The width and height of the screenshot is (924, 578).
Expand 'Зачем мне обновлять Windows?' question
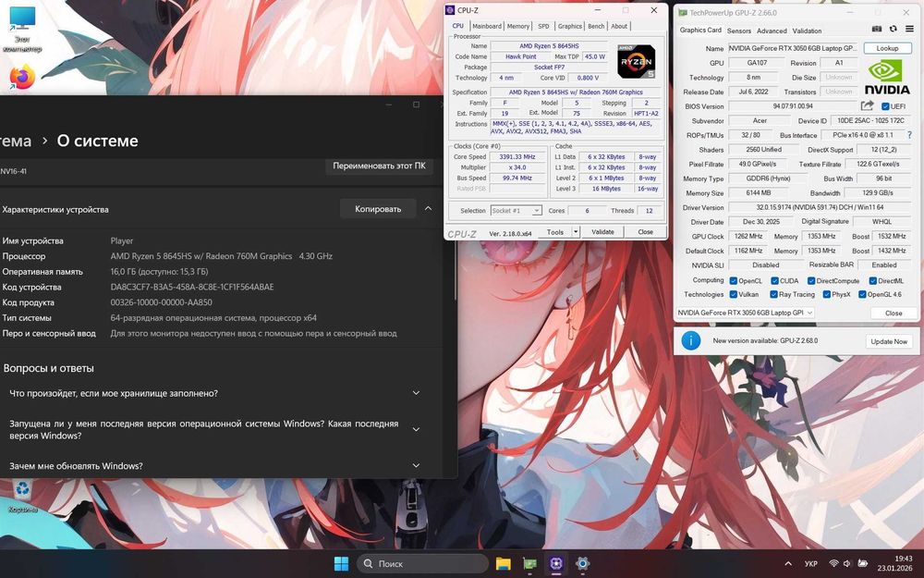[416, 465]
